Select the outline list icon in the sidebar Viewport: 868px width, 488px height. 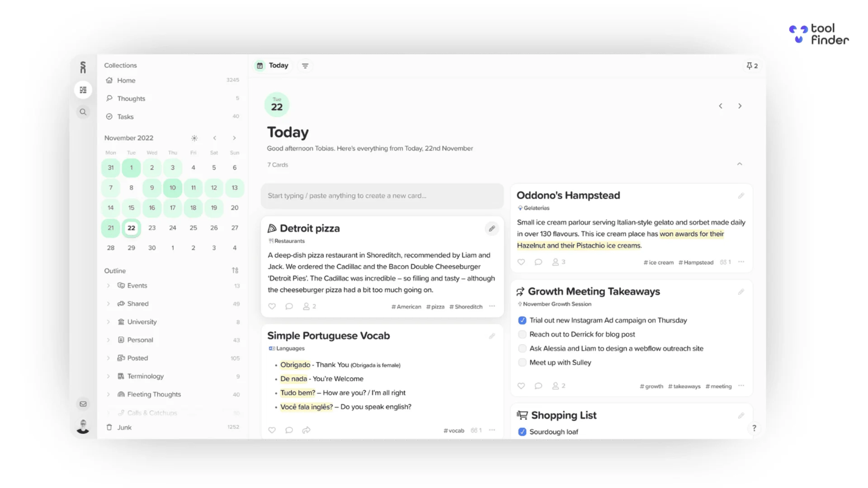click(x=83, y=89)
